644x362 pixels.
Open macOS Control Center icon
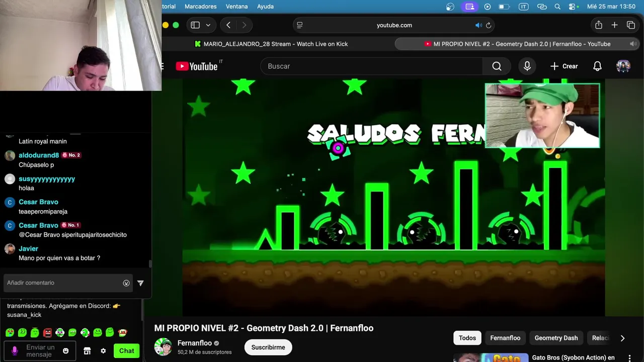573,7
